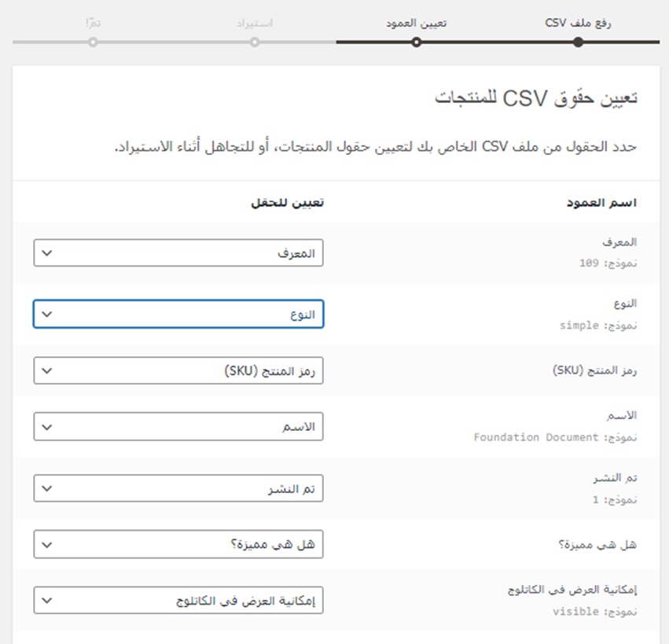Open the رمز المنتج (SKU) mapping dropdown

(x=178, y=371)
